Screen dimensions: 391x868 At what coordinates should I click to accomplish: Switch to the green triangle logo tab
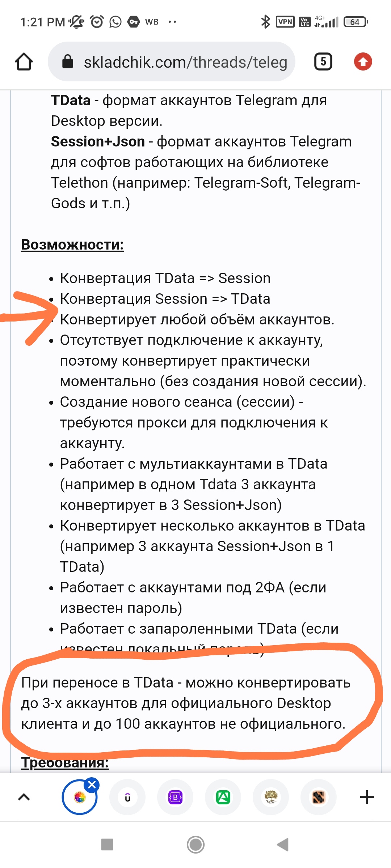[223, 797]
